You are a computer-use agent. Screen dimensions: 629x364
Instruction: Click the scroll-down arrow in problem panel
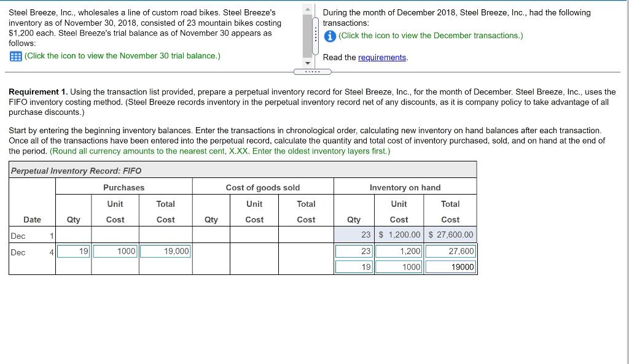coord(308,63)
